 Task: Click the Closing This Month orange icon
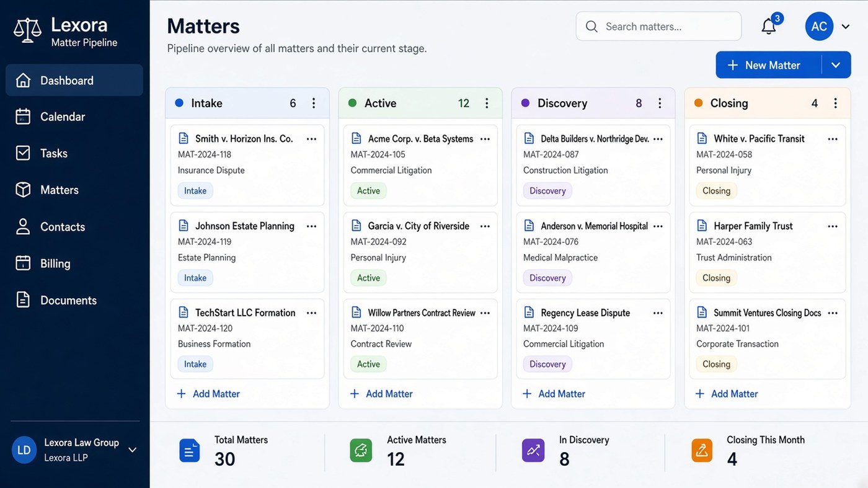(702, 450)
